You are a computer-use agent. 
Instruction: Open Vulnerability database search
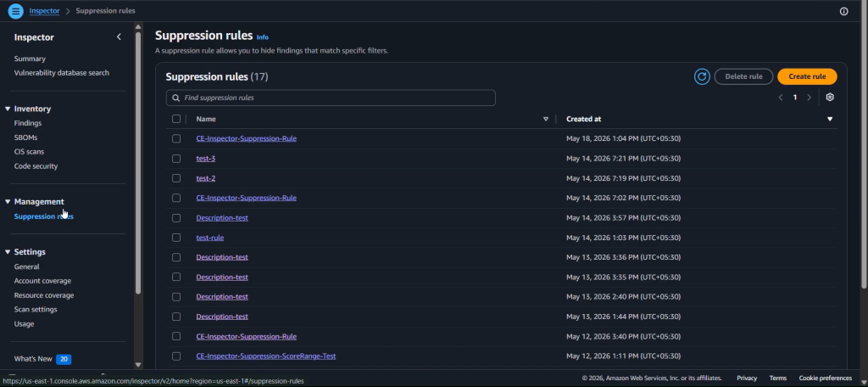click(x=61, y=73)
